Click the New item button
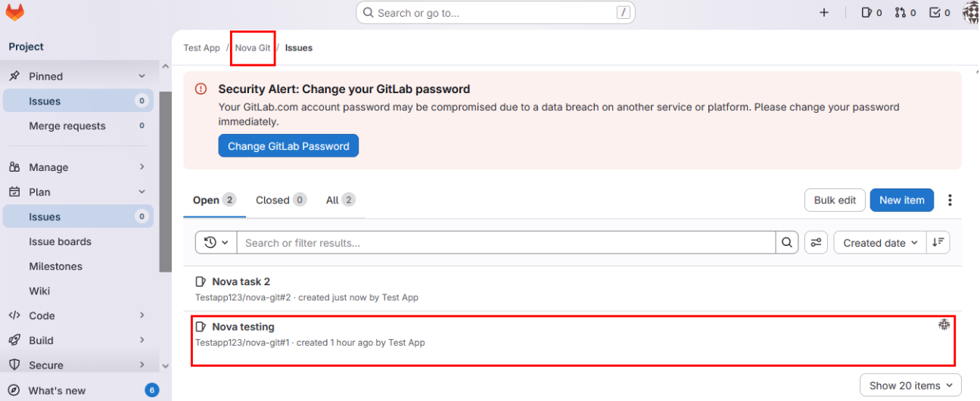Viewport: 980px width, 401px height. click(x=901, y=201)
